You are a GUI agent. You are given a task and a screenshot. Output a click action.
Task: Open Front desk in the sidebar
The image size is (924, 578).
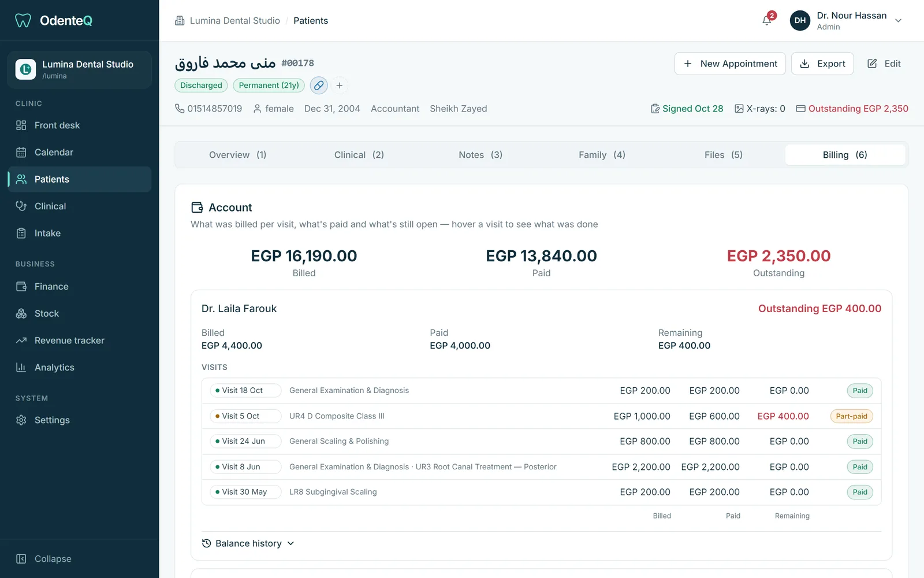click(80, 125)
